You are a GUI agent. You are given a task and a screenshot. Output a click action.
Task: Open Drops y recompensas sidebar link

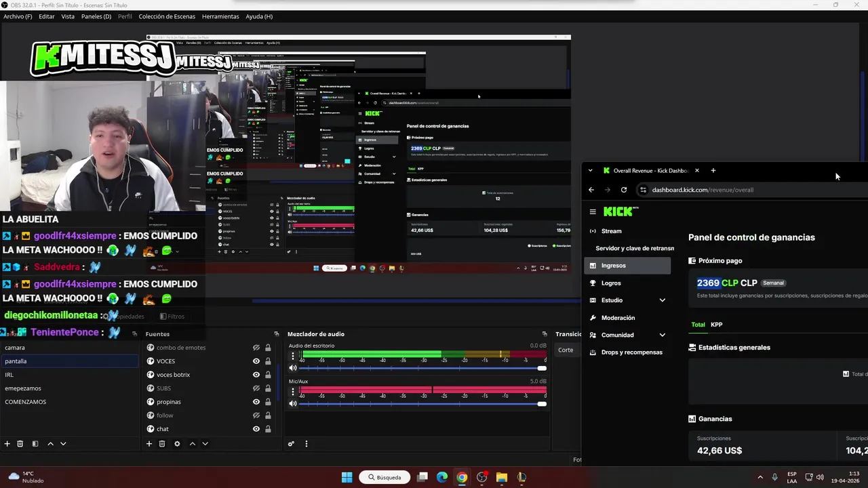[x=627, y=352]
